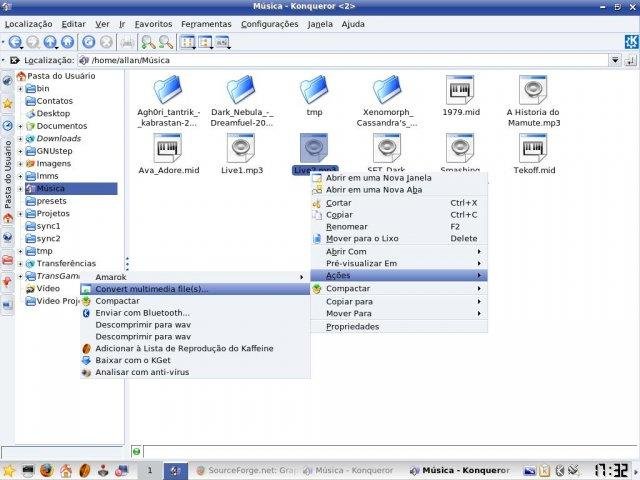
Task: Expand the bin folder tree node
Action: pyautogui.click(x=20, y=89)
